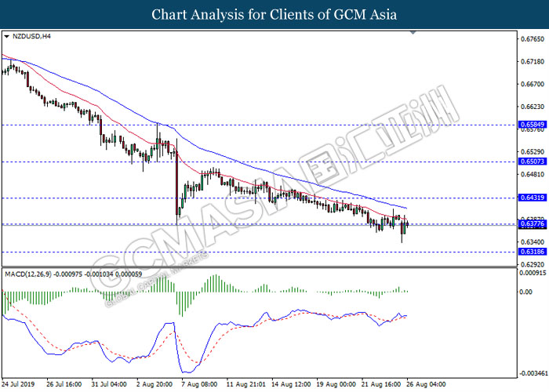Click the 24 Jul 2019 date label
This screenshot has width=549, height=392.
(18, 384)
